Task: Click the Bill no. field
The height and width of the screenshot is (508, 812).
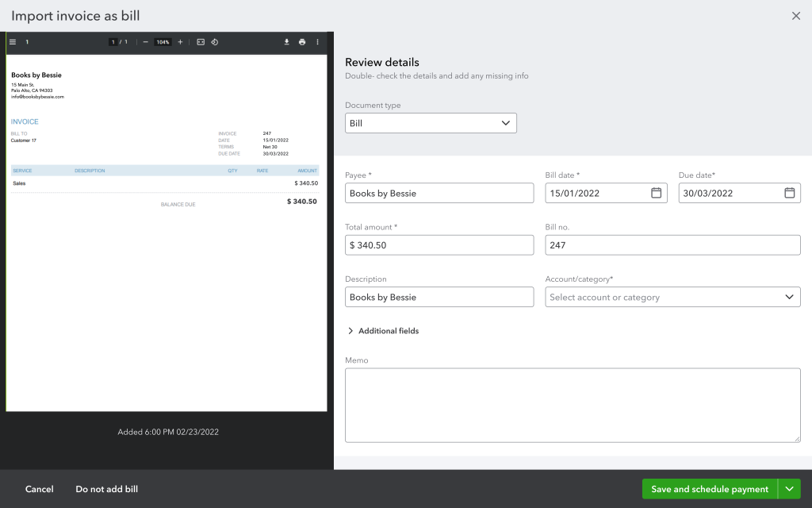Action: click(x=672, y=244)
